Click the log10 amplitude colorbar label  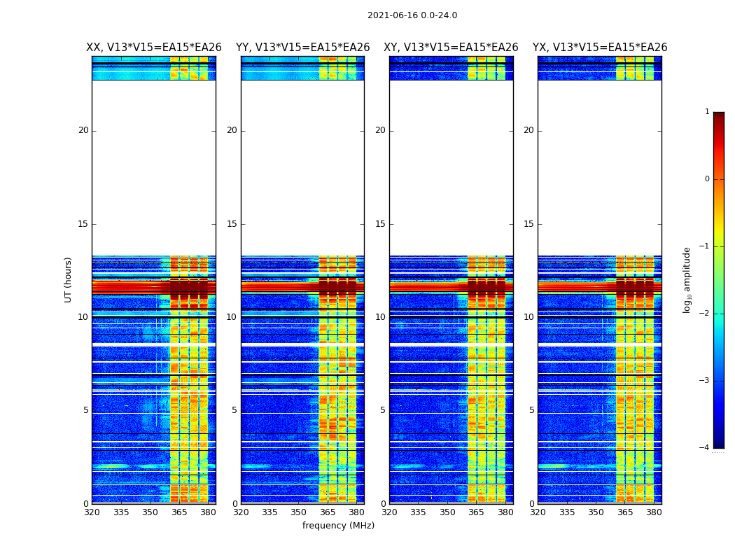pyautogui.click(x=687, y=279)
